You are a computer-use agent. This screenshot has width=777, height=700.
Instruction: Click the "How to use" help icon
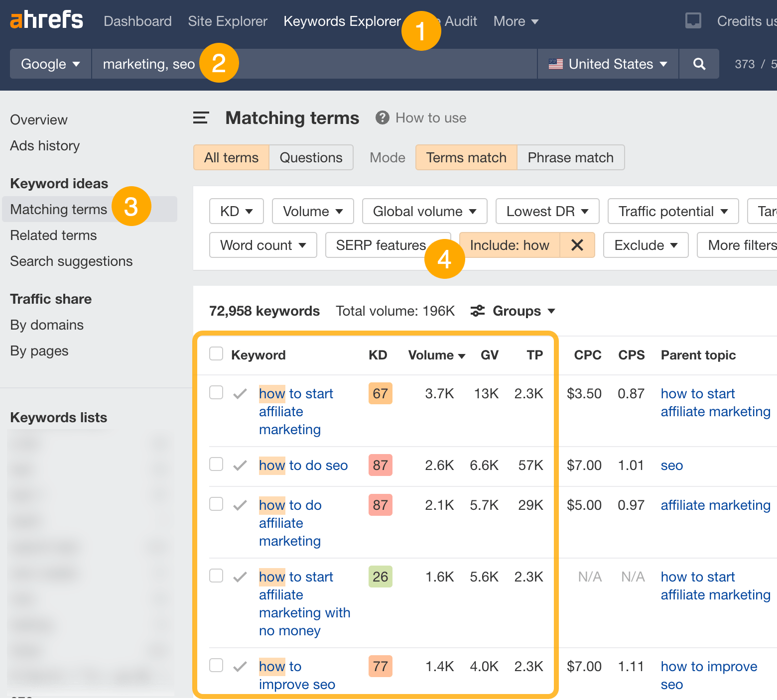pos(382,117)
